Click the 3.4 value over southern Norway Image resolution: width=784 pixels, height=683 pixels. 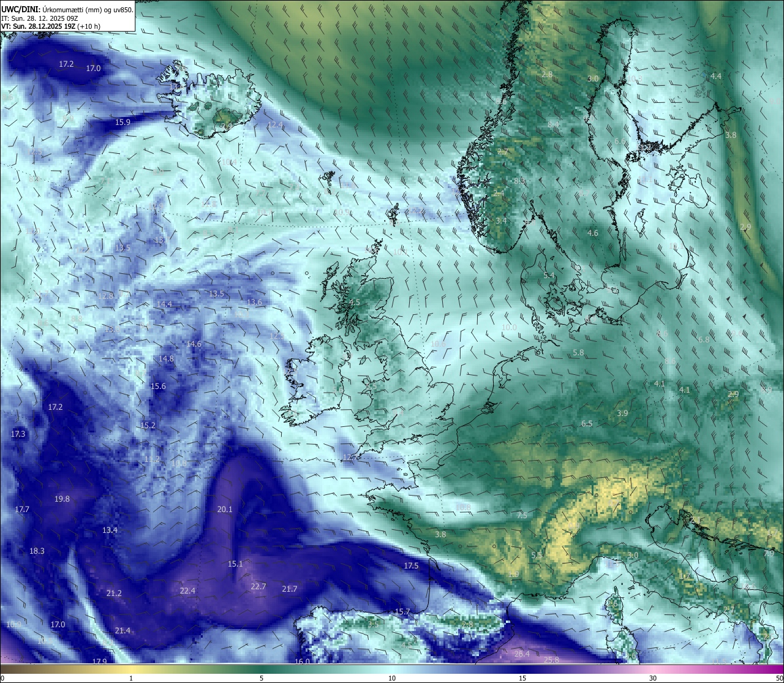click(501, 220)
